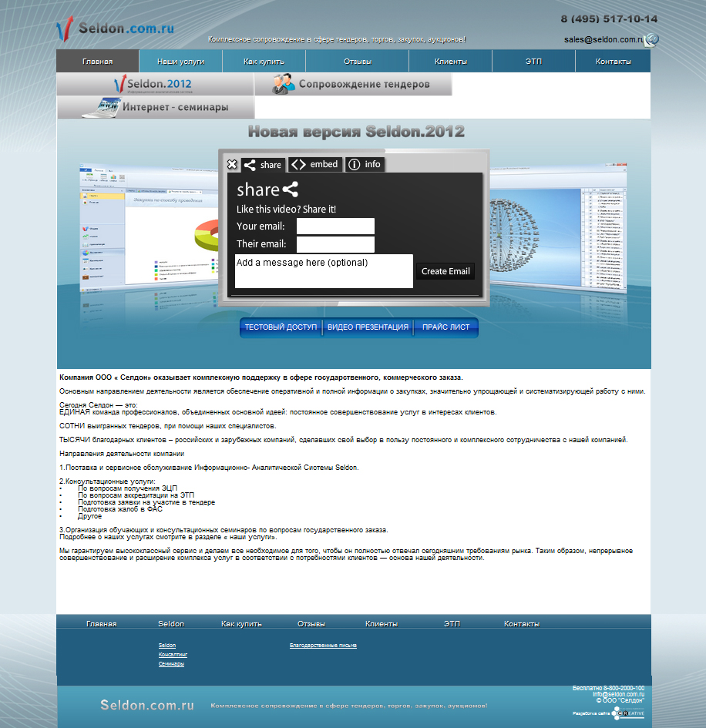This screenshot has width=706, height=728.
Task: Click the ПРАЙС ЛИСТ button
Action: [446, 327]
